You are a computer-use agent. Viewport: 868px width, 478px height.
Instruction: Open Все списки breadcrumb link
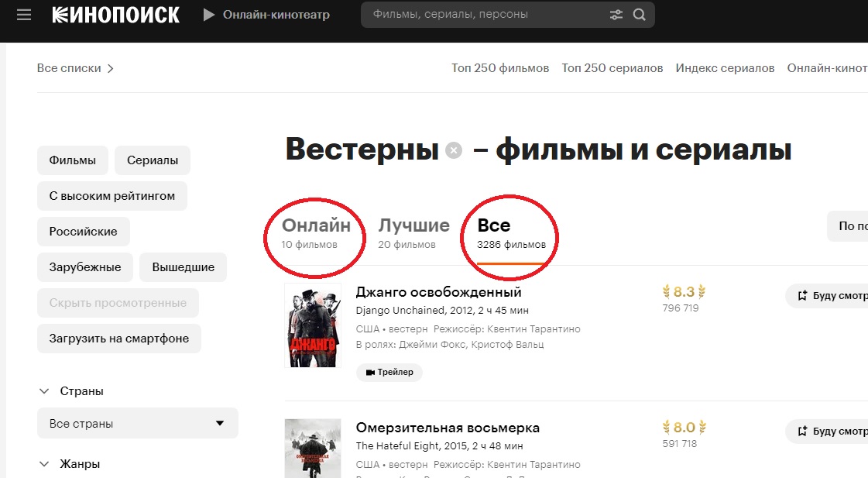click(69, 68)
